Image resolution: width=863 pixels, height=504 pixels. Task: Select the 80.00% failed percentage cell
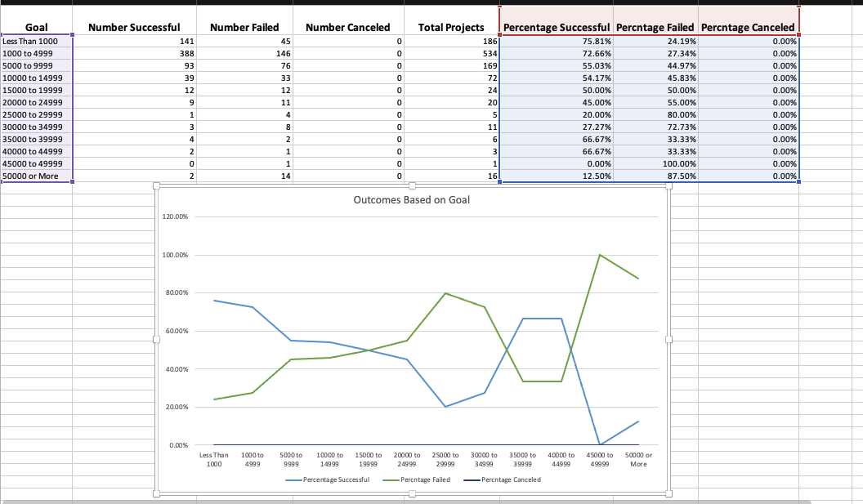[x=655, y=114]
